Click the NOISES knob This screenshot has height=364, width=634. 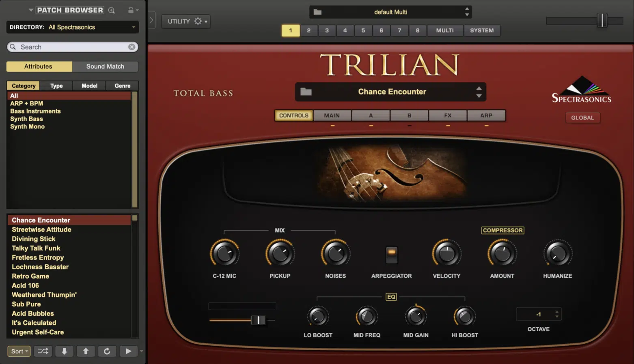click(x=336, y=254)
